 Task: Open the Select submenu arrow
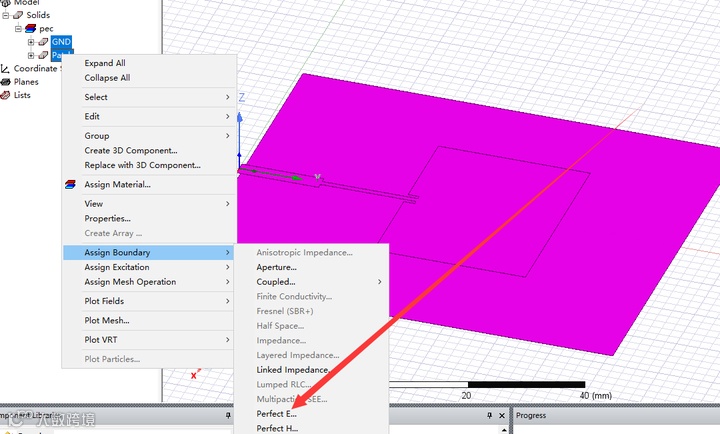pyautogui.click(x=227, y=97)
